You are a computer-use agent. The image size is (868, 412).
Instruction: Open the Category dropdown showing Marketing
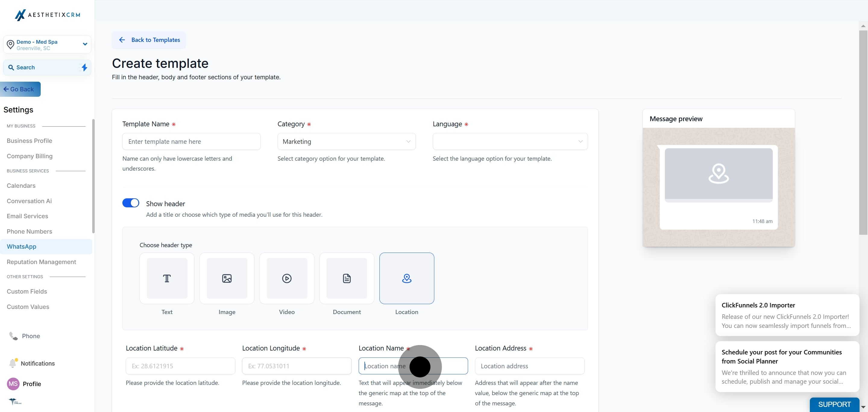tap(346, 141)
